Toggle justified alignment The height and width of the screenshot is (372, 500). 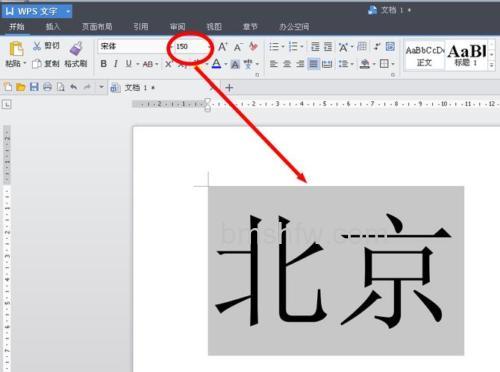pyautogui.click(x=314, y=64)
